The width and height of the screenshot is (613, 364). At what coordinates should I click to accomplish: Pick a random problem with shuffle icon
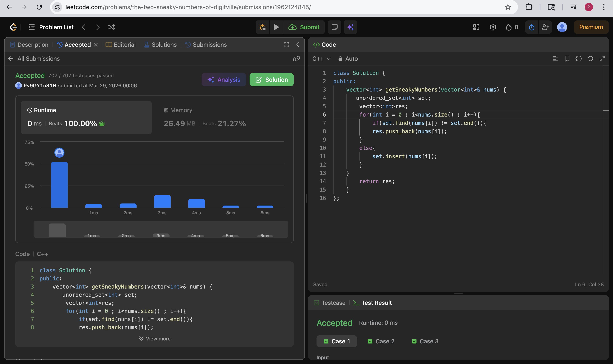(112, 27)
